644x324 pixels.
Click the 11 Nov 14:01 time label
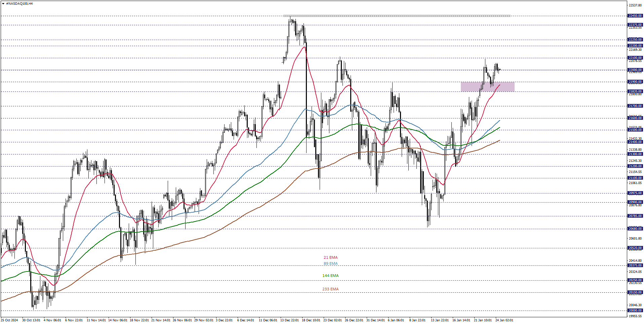[x=96, y=320]
